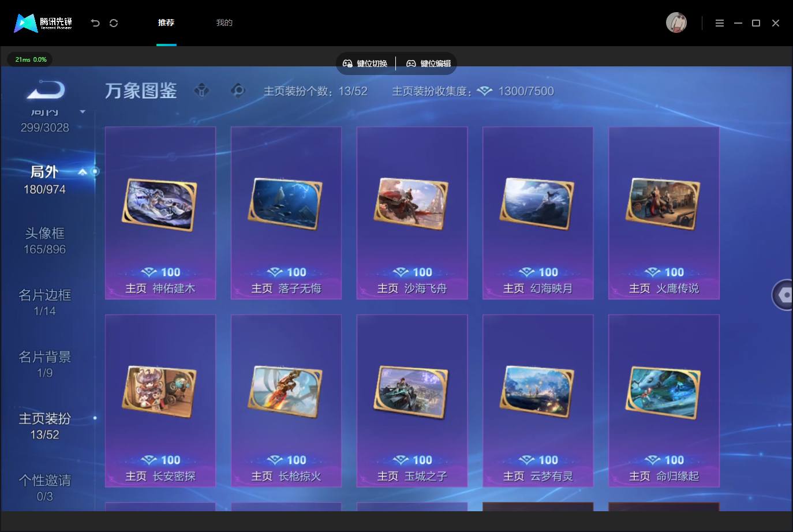Viewport: 793px width, 532px height.
Task: Open the 主页 云梦有灵 card
Action: click(x=538, y=401)
